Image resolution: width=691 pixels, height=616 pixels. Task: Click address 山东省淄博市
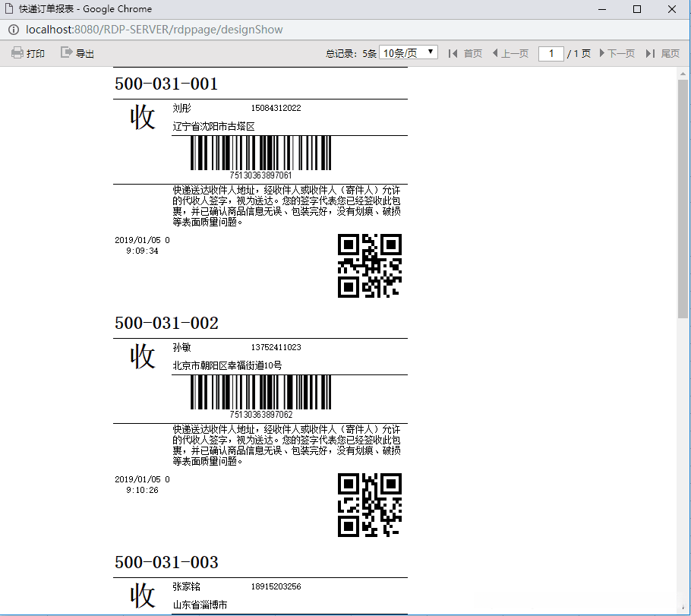point(200,605)
